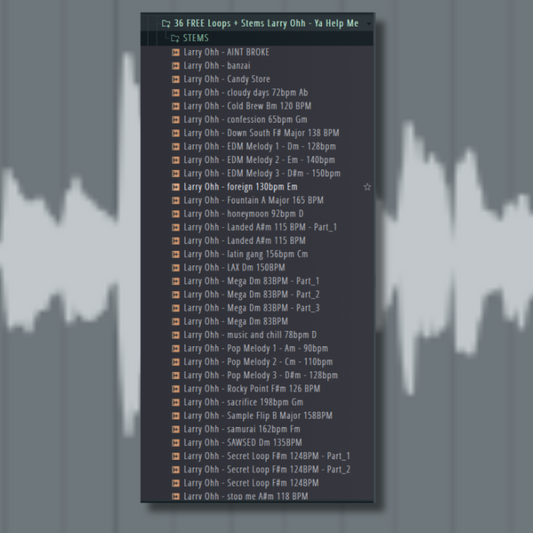Choose 'music and chill 78bpm D'
Viewport: 533px width, 533px height.
pyautogui.click(x=250, y=335)
